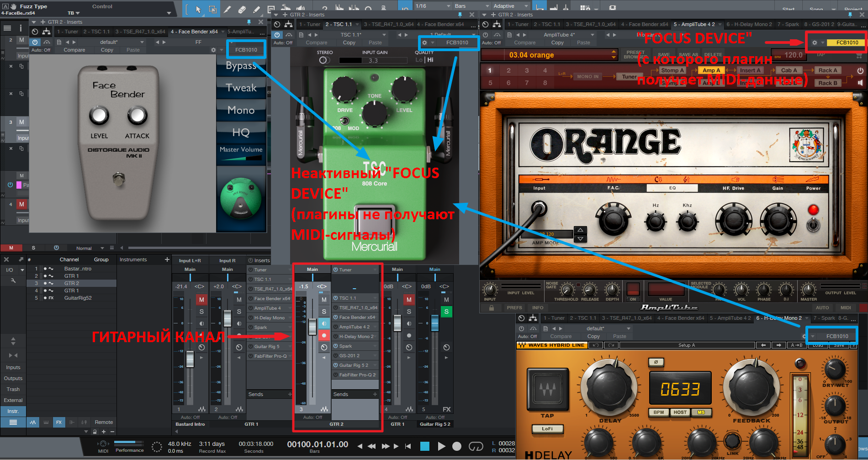The height and width of the screenshot is (460, 868).
Task: Open the console I/O dropdown arrow
Action: [22, 270]
